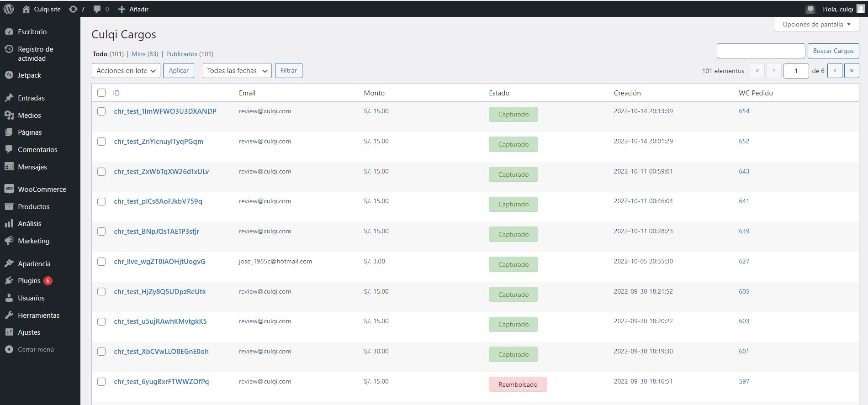Open the Acciones en lote dropdown

click(x=126, y=70)
